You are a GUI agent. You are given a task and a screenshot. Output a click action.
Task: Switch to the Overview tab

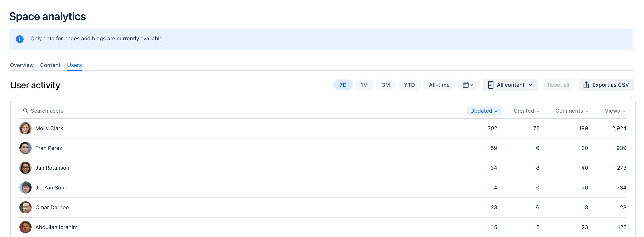22,65
